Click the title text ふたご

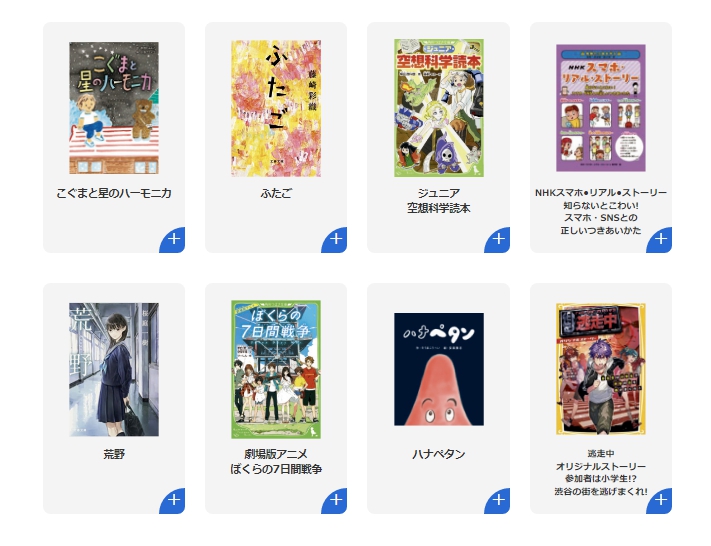(276, 194)
